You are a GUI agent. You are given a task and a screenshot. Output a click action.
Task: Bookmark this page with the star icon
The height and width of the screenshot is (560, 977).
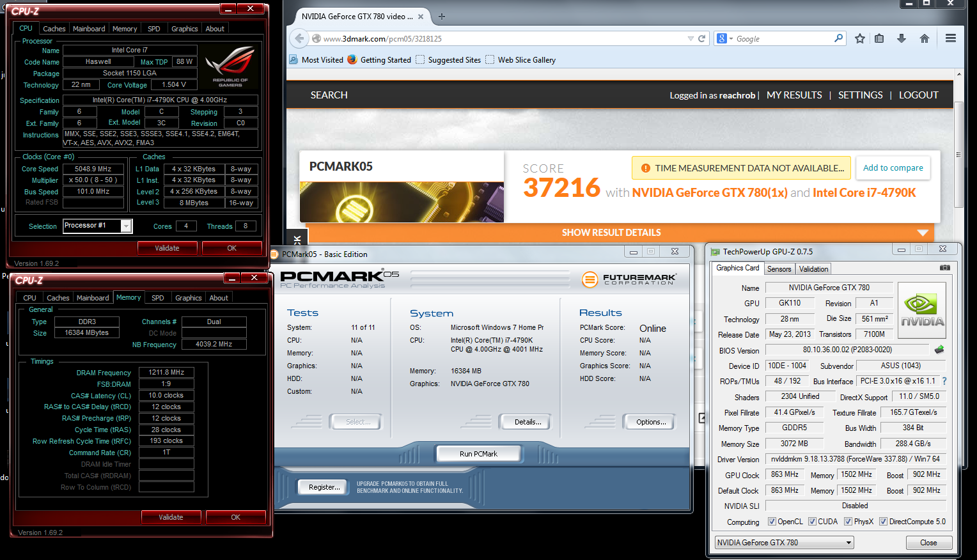pyautogui.click(x=860, y=38)
